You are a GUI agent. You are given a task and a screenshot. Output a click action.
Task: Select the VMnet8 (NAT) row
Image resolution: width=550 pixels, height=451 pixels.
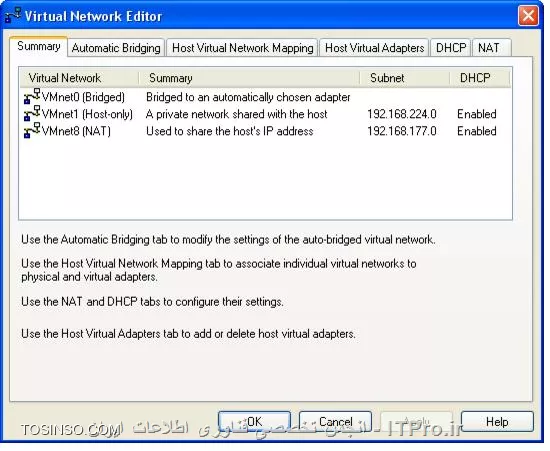pos(265,131)
